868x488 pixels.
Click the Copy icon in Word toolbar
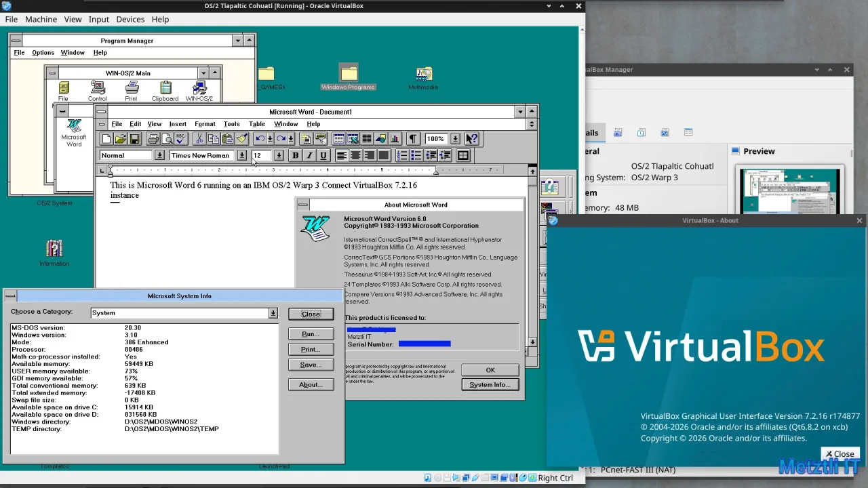[214, 139]
